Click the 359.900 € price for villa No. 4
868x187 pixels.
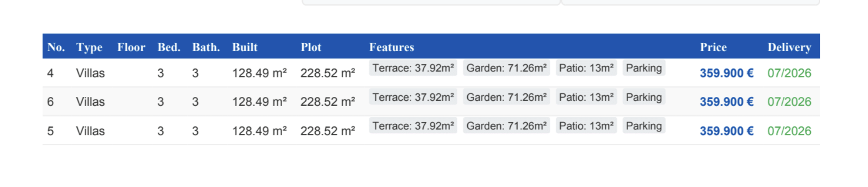point(727,73)
